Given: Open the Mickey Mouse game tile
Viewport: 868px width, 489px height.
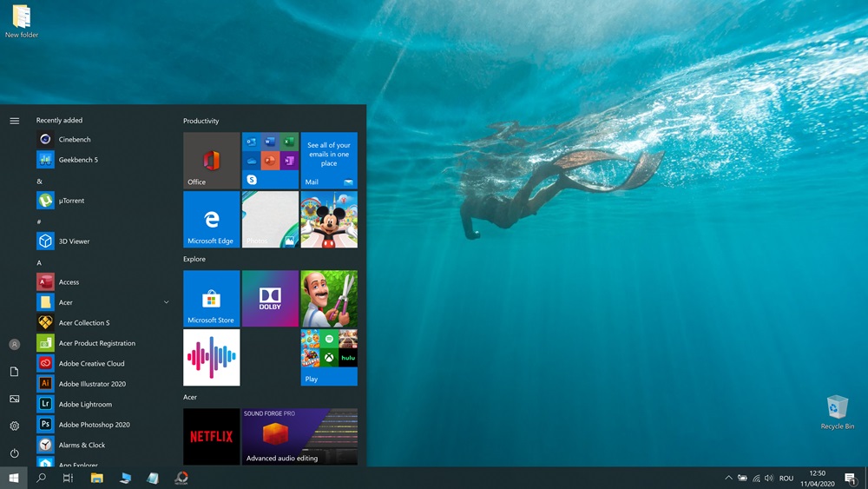Looking at the screenshot, I should [329, 219].
